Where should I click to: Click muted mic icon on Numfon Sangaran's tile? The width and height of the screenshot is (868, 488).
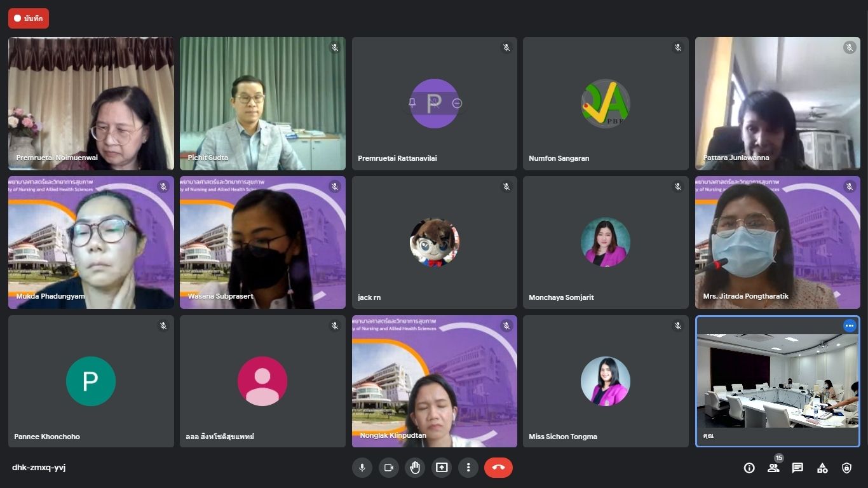[x=678, y=48]
